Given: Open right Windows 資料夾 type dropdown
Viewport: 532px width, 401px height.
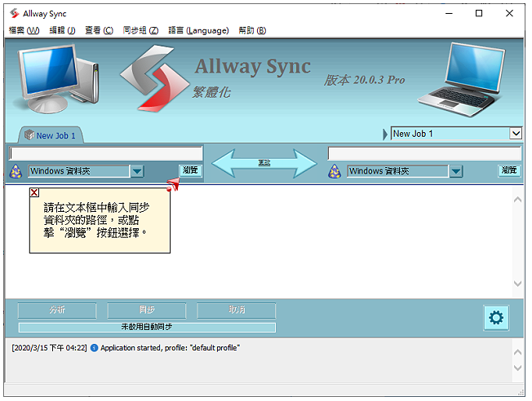Looking at the screenshot, I should point(456,171).
